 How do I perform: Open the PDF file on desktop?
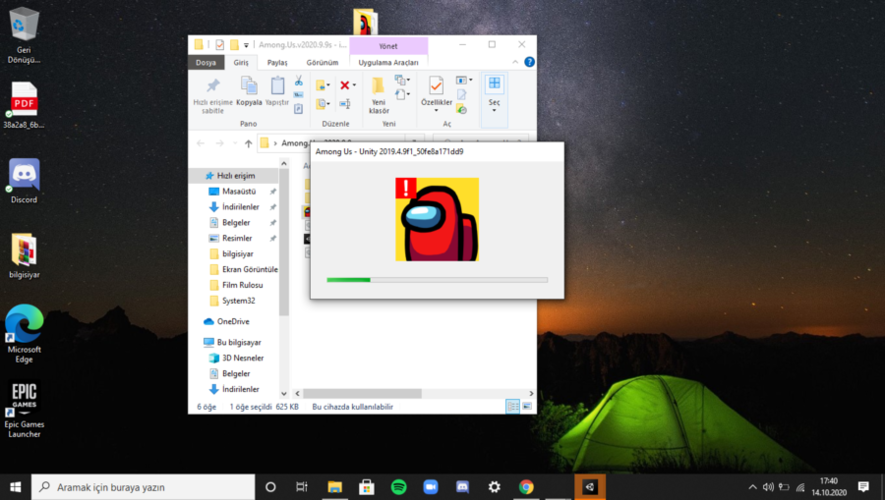pyautogui.click(x=24, y=106)
